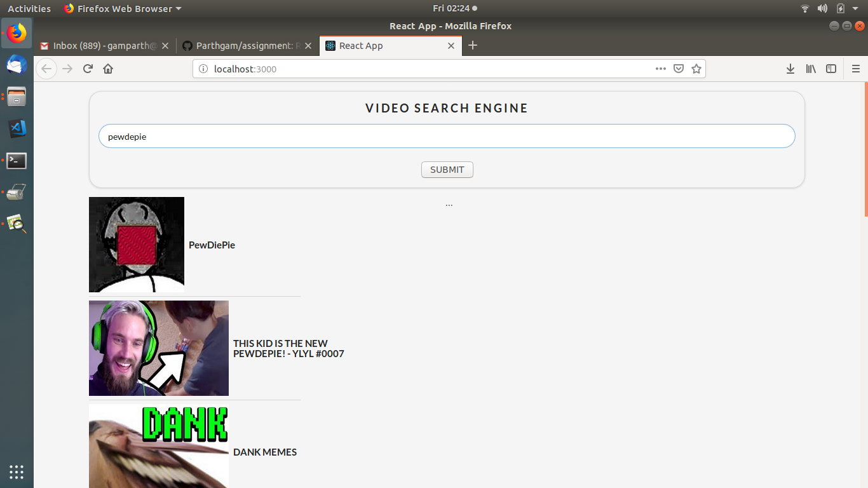Focus the search box containing pewdepie
The width and height of the screenshot is (868, 488).
[x=447, y=136]
